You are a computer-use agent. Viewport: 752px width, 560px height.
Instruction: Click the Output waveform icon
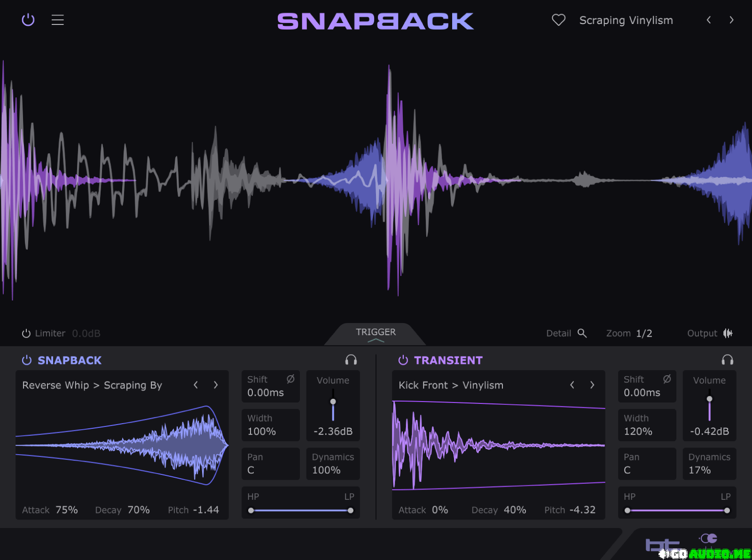pyautogui.click(x=728, y=333)
